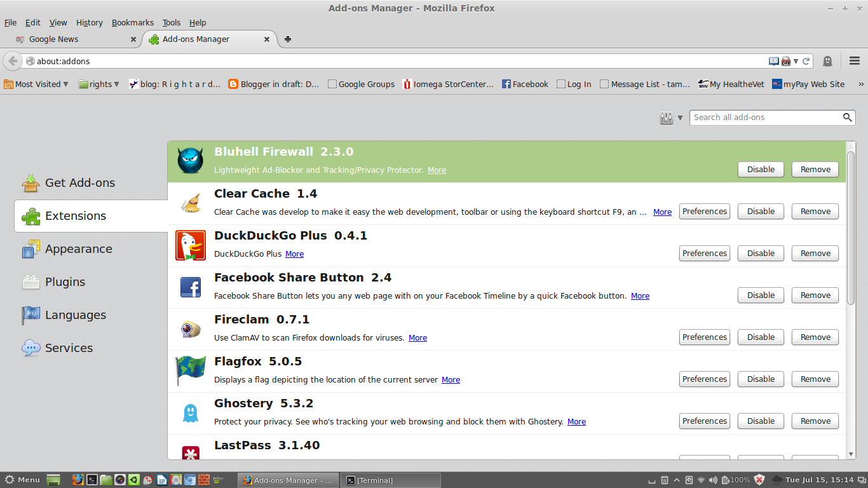Open the Bookmarks menu
The width and height of the screenshot is (868, 488).
(x=133, y=22)
